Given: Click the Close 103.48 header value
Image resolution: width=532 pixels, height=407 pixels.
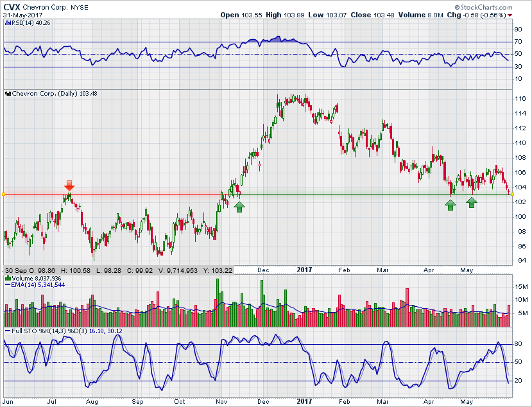Looking at the screenshot, I should (x=373, y=15).
